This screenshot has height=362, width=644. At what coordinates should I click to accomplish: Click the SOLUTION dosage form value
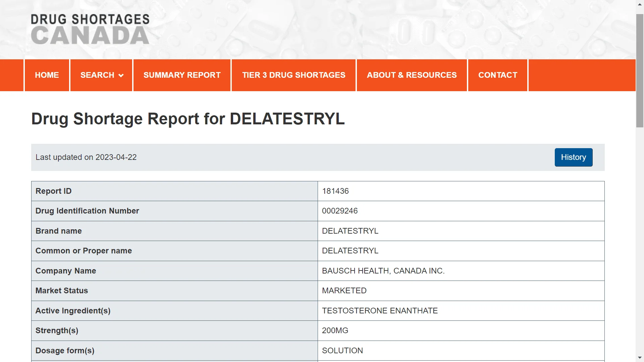coord(342,351)
